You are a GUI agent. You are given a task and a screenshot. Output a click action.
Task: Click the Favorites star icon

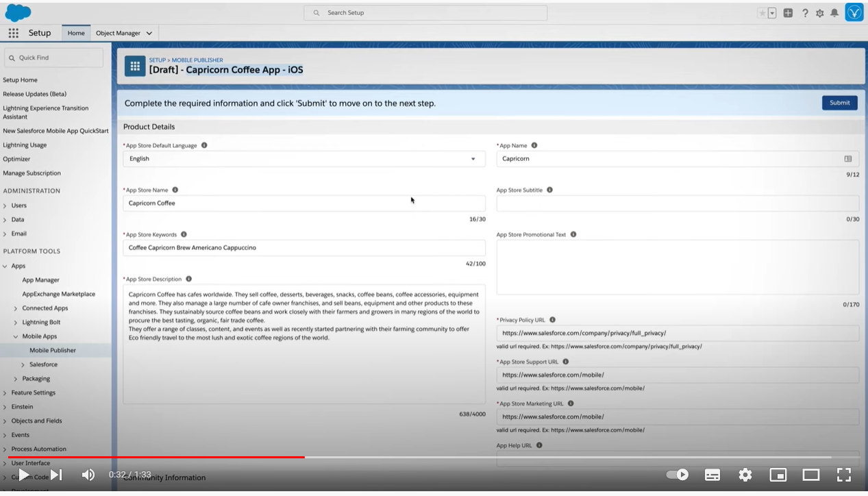762,13
